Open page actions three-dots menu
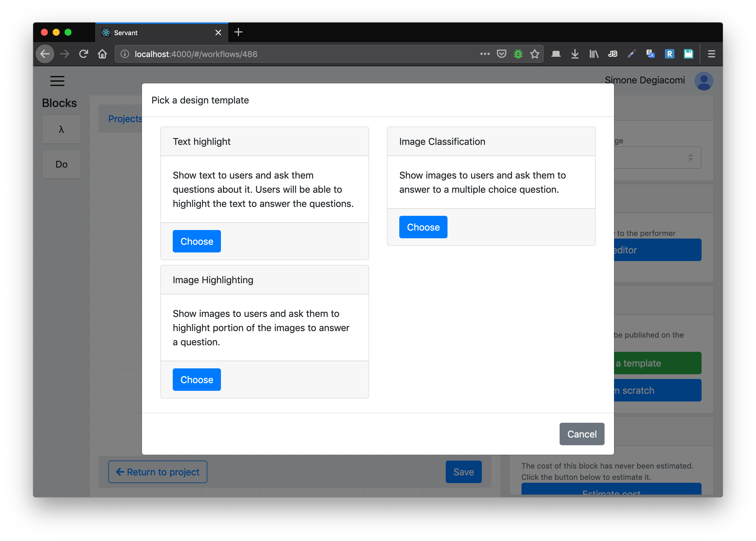Screen dimensions: 756x541 (485, 54)
